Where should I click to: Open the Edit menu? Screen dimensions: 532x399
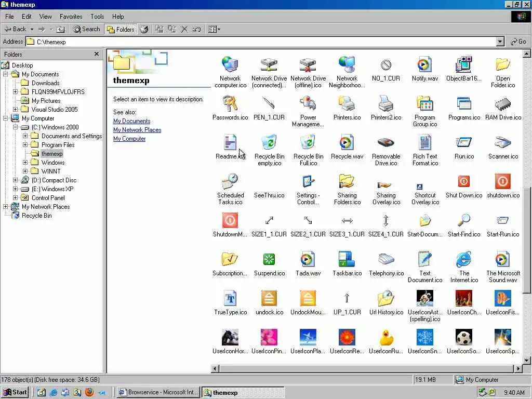coord(26,17)
